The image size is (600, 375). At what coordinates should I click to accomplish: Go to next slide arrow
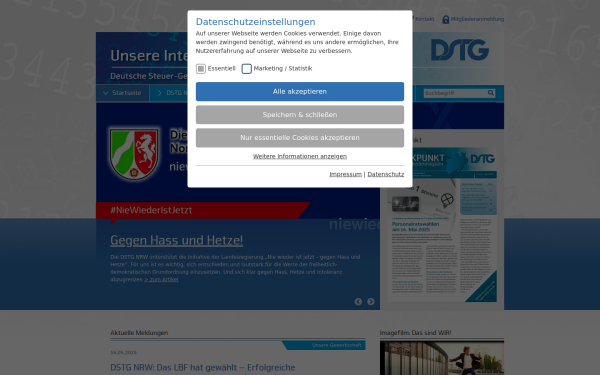pos(371,302)
